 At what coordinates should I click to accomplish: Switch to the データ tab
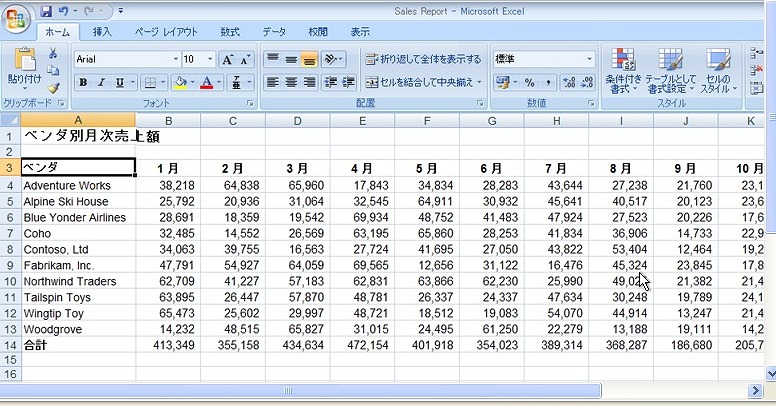[274, 32]
